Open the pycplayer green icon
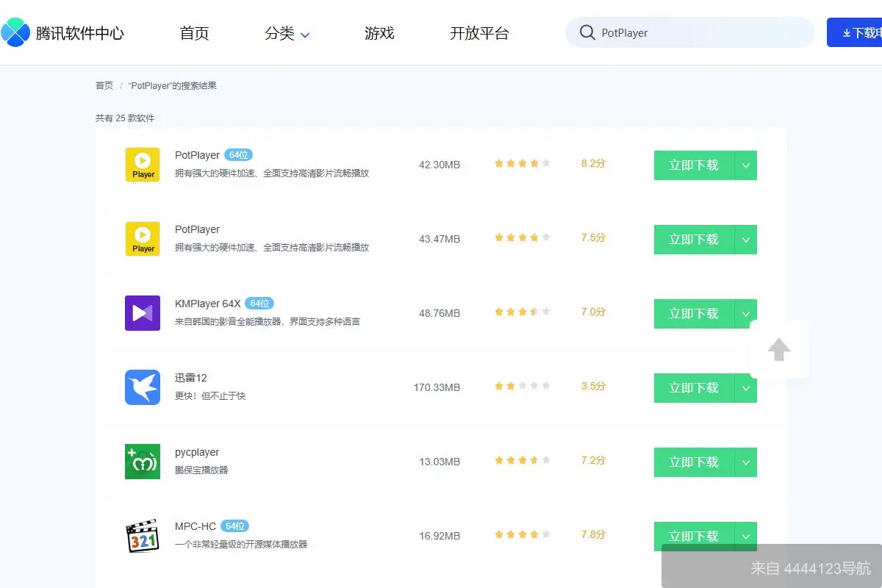Screen dimensions: 882x588 point(142,462)
